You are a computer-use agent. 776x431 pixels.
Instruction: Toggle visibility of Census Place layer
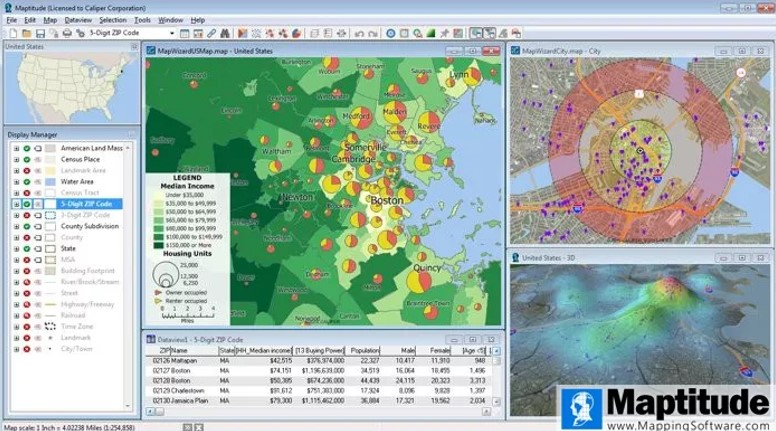pyautogui.click(x=27, y=159)
